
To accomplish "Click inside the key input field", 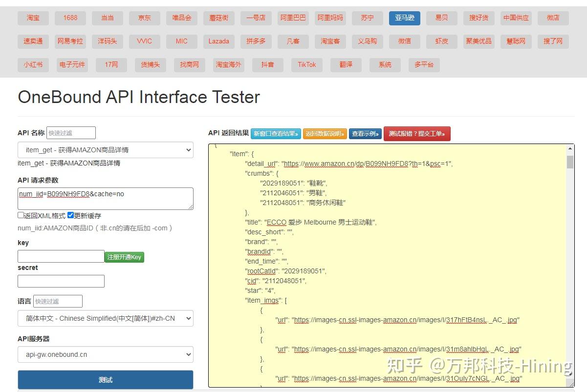I will (x=61, y=256).
